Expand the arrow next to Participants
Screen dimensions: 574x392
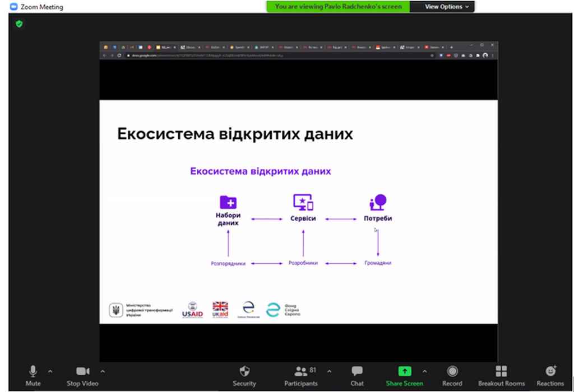click(x=329, y=371)
